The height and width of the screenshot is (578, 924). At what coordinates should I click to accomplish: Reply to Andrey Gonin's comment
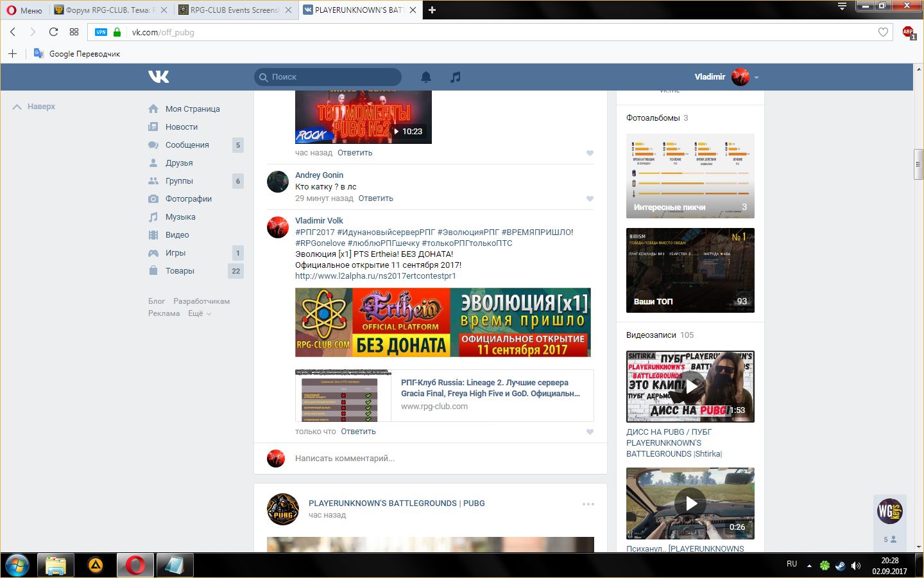[376, 198]
